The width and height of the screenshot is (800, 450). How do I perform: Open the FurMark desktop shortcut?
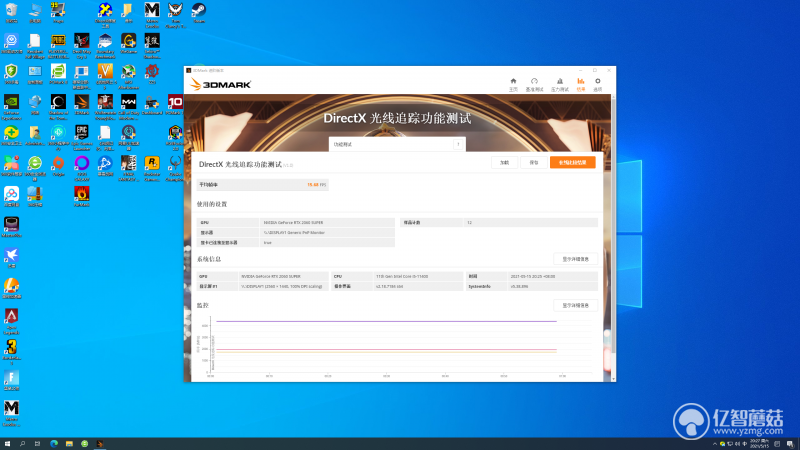[x=82, y=196]
